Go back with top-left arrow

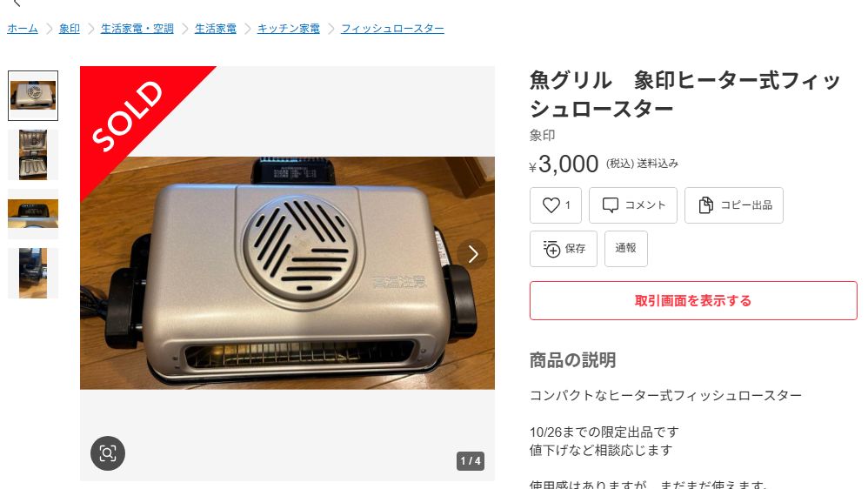(17, 3)
